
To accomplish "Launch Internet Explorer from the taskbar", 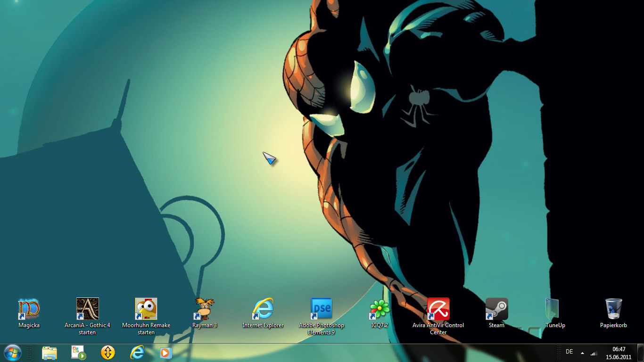I will pos(137,353).
